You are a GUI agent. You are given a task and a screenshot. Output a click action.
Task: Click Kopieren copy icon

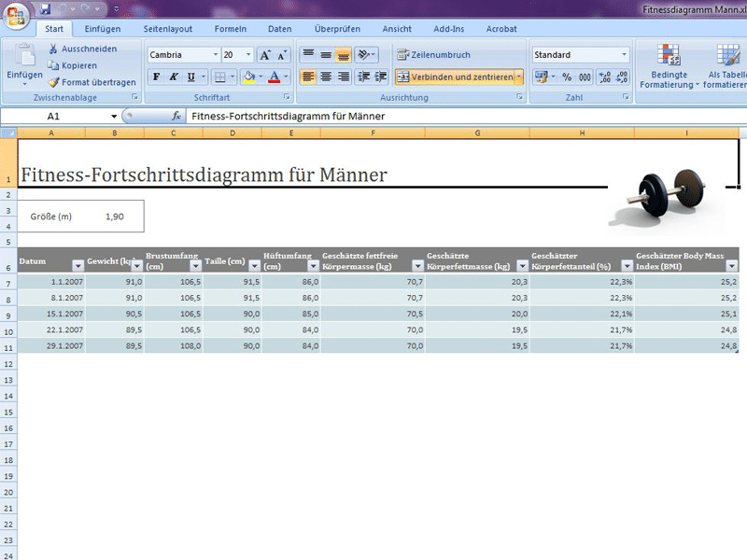tap(53, 65)
